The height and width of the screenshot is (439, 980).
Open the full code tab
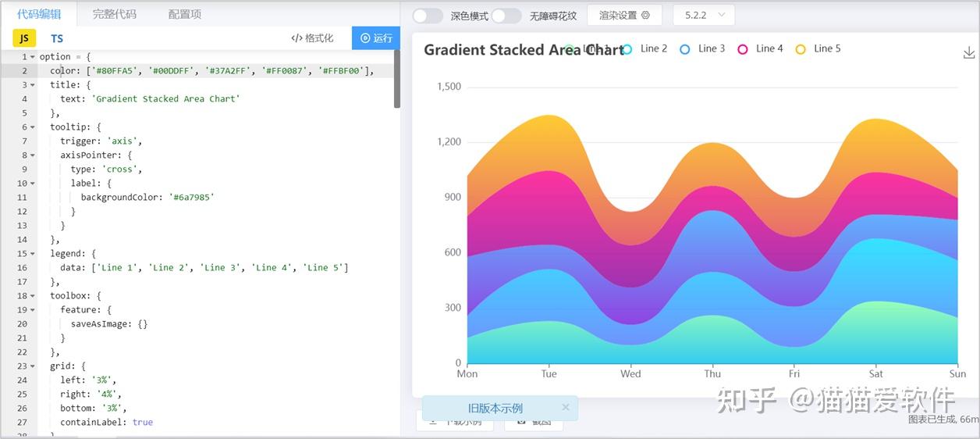pyautogui.click(x=114, y=14)
